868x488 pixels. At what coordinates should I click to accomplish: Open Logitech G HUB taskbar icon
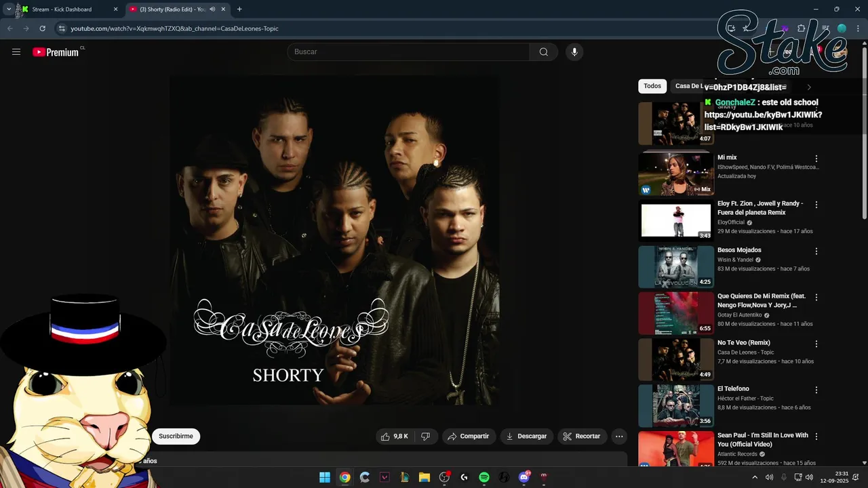click(x=464, y=477)
